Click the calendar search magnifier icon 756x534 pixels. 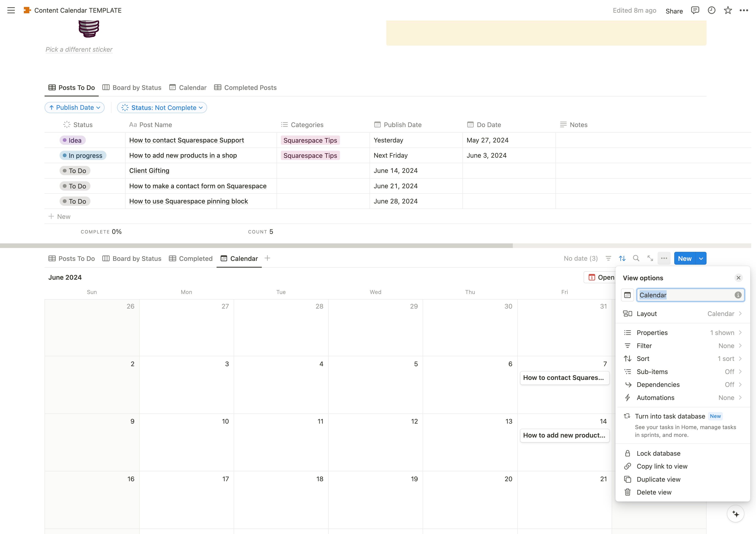pyautogui.click(x=636, y=258)
